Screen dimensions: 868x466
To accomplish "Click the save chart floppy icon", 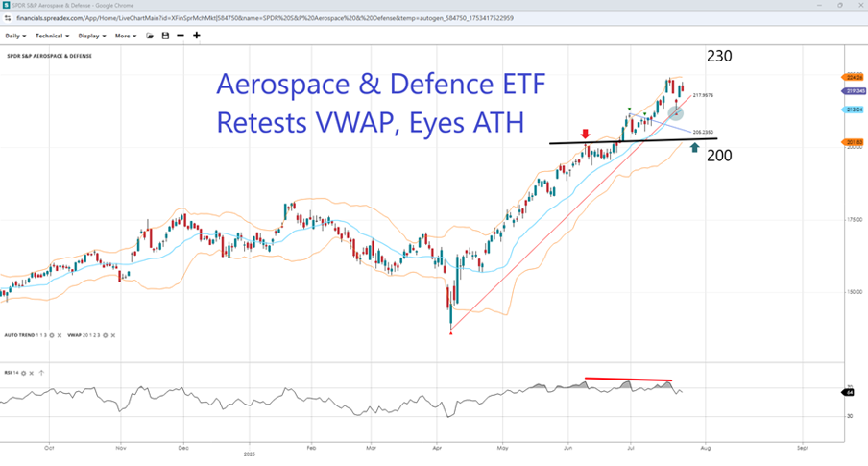I will coord(165,36).
